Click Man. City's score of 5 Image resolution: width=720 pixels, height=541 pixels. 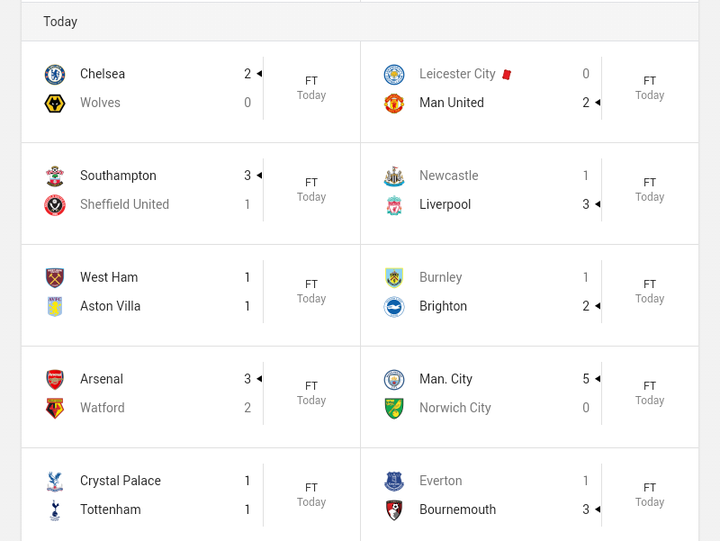click(x=586, y=379)
